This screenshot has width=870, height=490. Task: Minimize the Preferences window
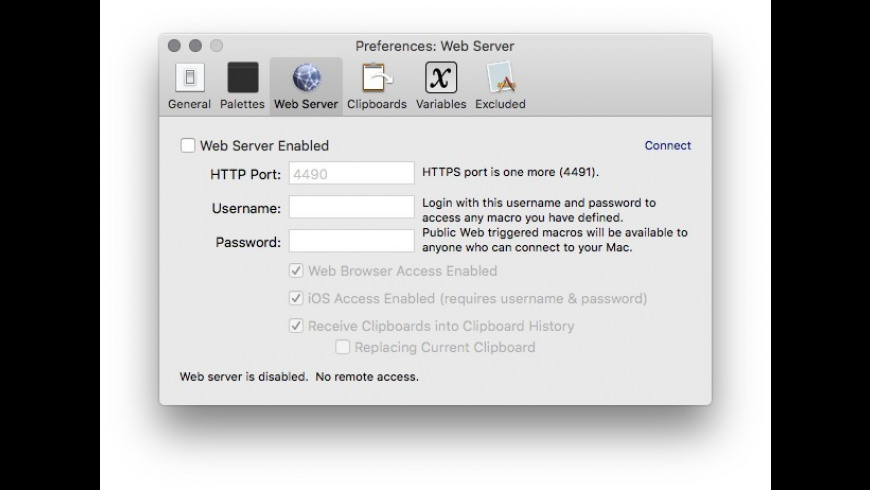pyautogui.click(x=195, y=46)
